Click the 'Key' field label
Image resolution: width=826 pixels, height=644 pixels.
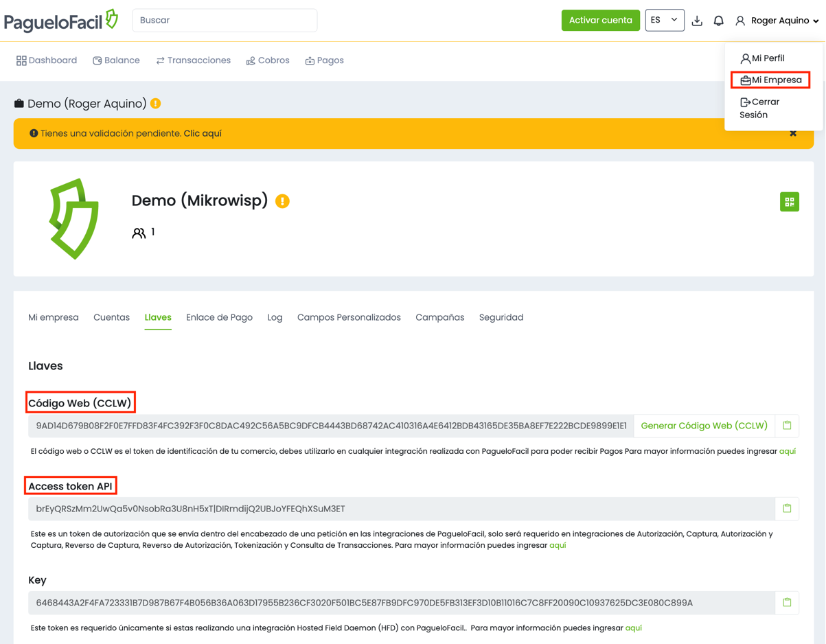(x=37, y=580)
